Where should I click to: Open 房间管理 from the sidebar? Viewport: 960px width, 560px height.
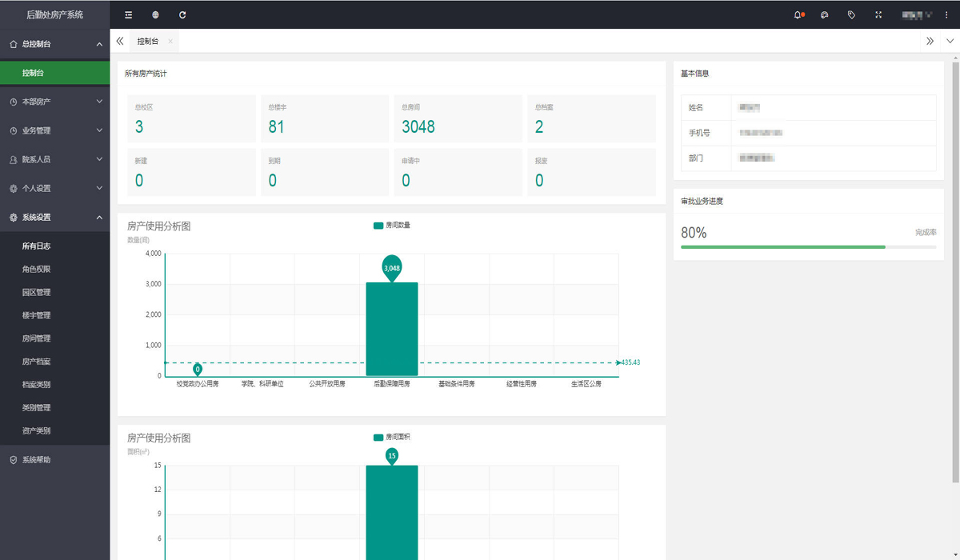[x=37, y=338]
